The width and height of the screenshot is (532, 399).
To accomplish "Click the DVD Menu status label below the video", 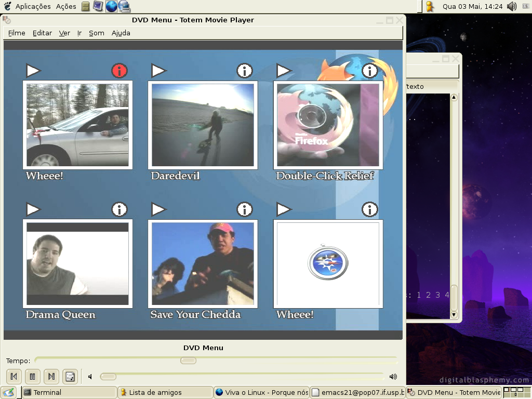I will [x=203, y=348].
